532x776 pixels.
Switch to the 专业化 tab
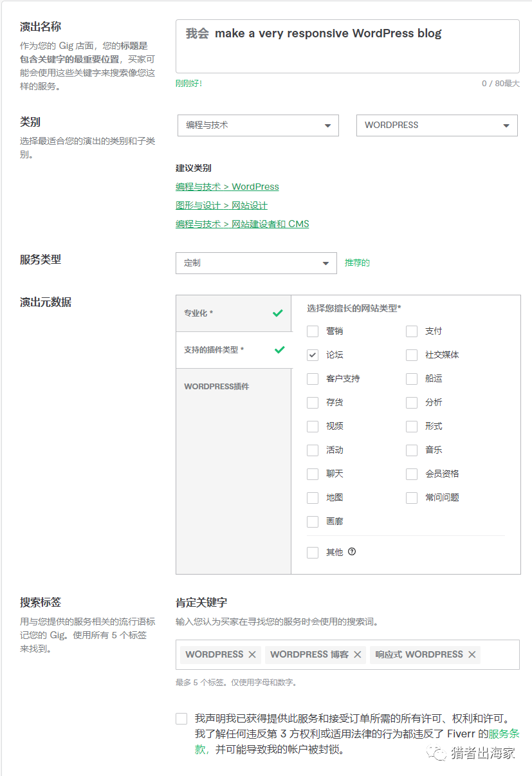234,313
